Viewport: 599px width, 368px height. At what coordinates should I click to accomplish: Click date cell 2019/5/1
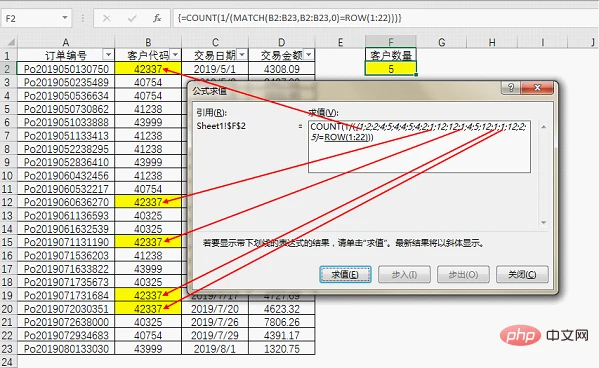[x=215, y=69]
